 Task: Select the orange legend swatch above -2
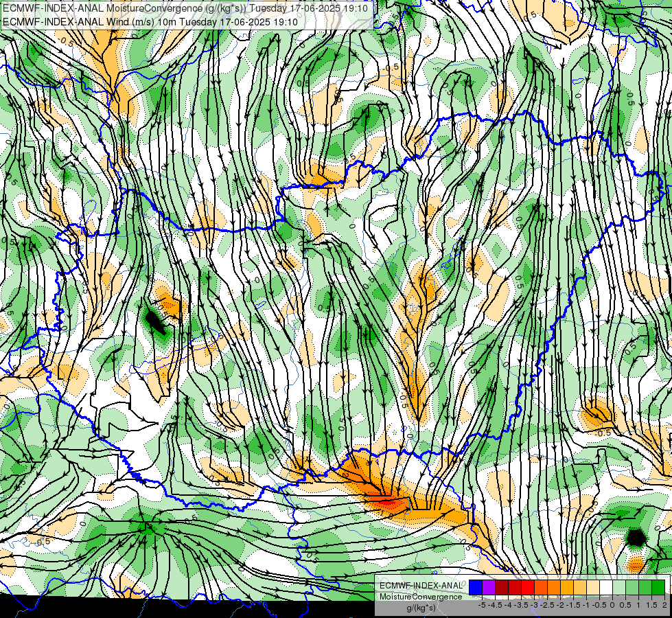pos(554,588)
